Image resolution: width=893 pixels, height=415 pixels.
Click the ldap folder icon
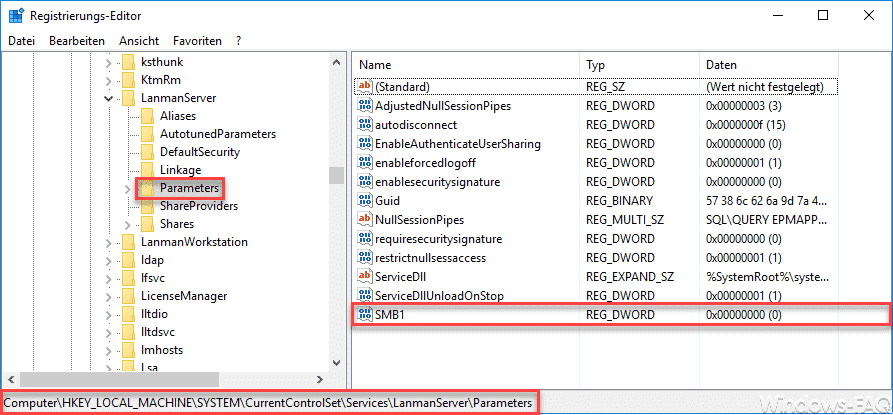pyautogui.click(x=128, y=260)
